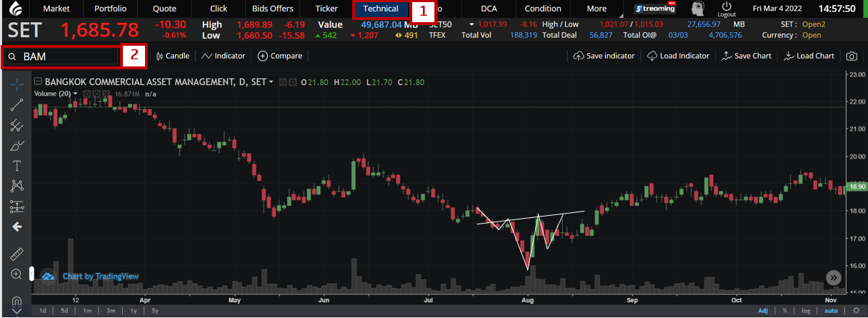Expand the Volume (20) indicator dropdown
Screen dimensions: 868x318
(75, 94)
